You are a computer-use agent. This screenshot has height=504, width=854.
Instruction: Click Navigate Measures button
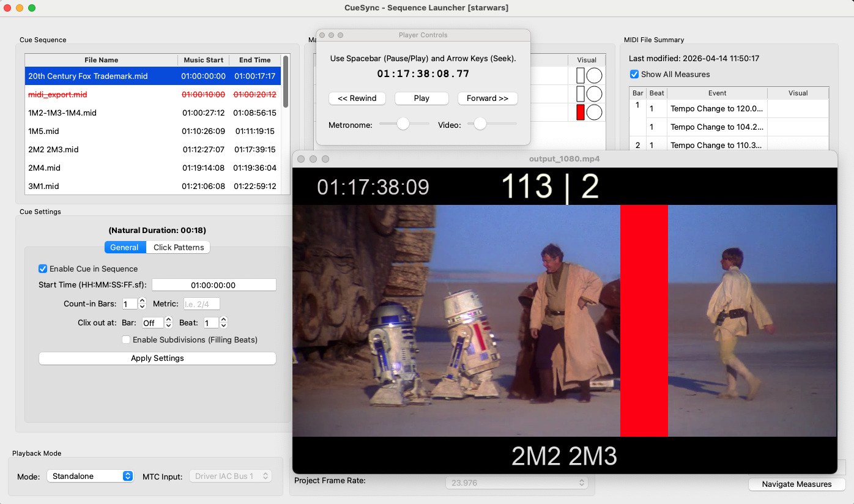click(x=796, y=484)
